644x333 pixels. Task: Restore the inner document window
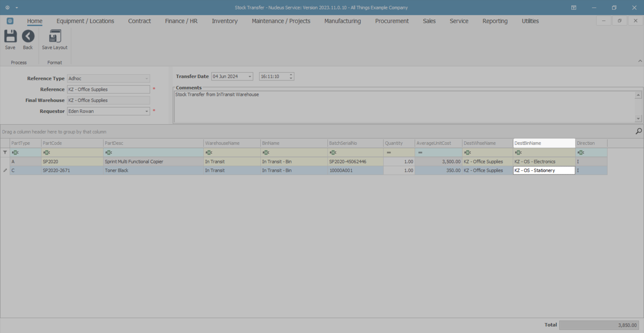click(620, 21)
